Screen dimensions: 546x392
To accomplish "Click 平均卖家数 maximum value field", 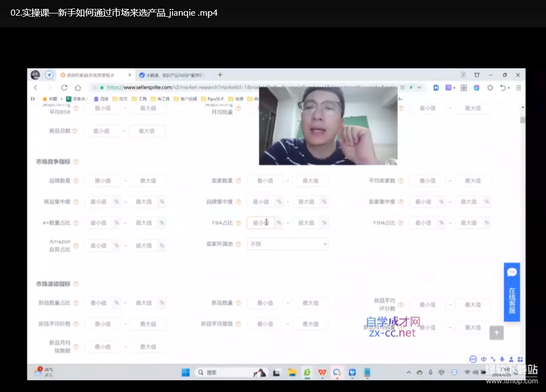I will pos(473,181).
